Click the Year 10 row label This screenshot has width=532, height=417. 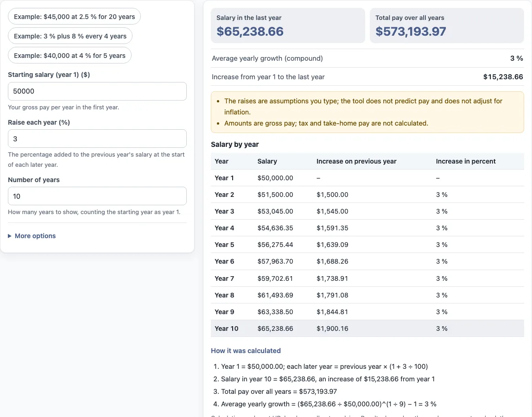pyautogui.click(x=226, y=329)
